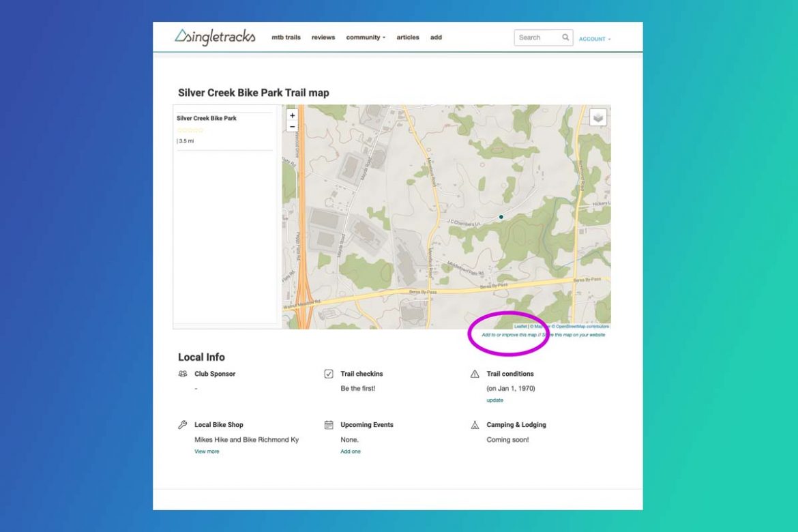Open the Account dropdown
Screen dimensions: 798x532
point(594,39)
